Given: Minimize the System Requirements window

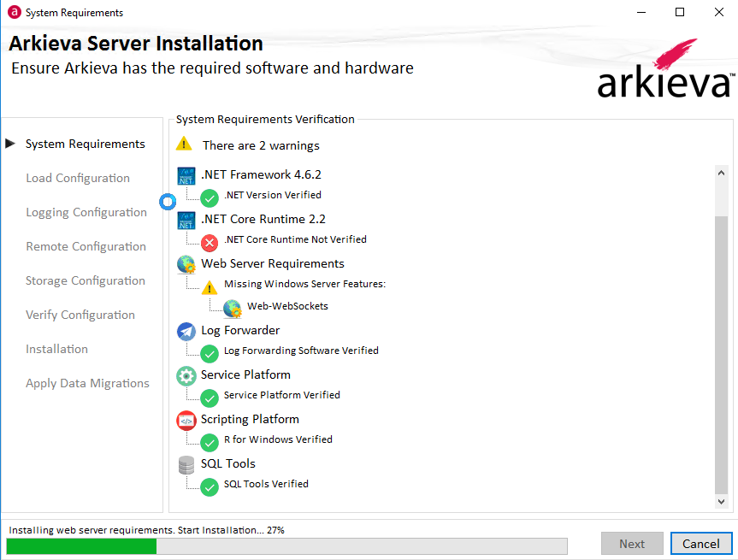Looking at the screenshot, I should pyautogui.click(x=641, y=12).
